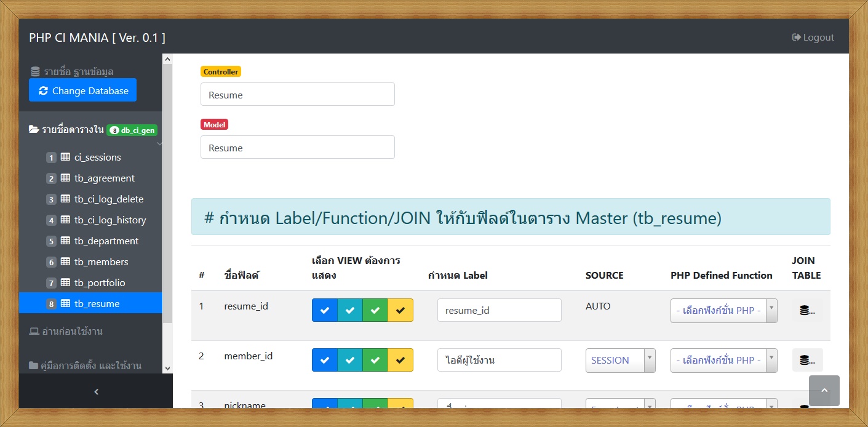Toggle blue view checkbox for member_id

tap(325, 360)
